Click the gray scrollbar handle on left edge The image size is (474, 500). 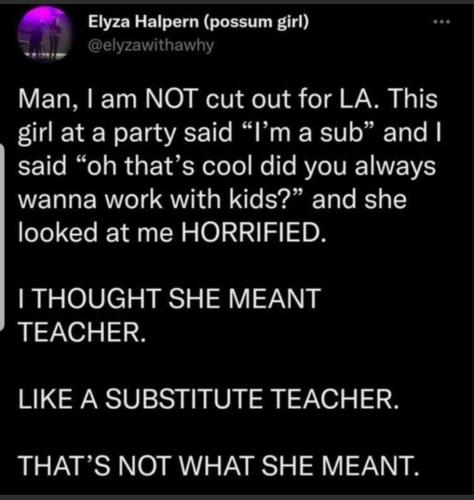[x=2, y=237]
